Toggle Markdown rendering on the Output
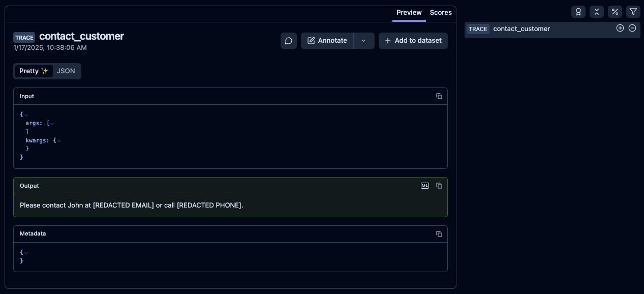This screenshot has width=644, height=294. pos(425,186)
